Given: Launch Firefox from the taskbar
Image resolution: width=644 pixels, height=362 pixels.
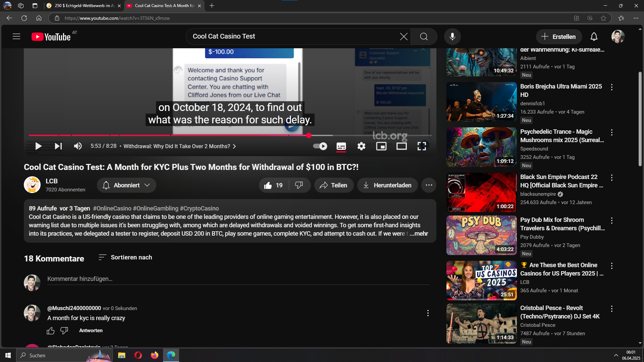Looking at the screenshot, I should click(154, 355).
